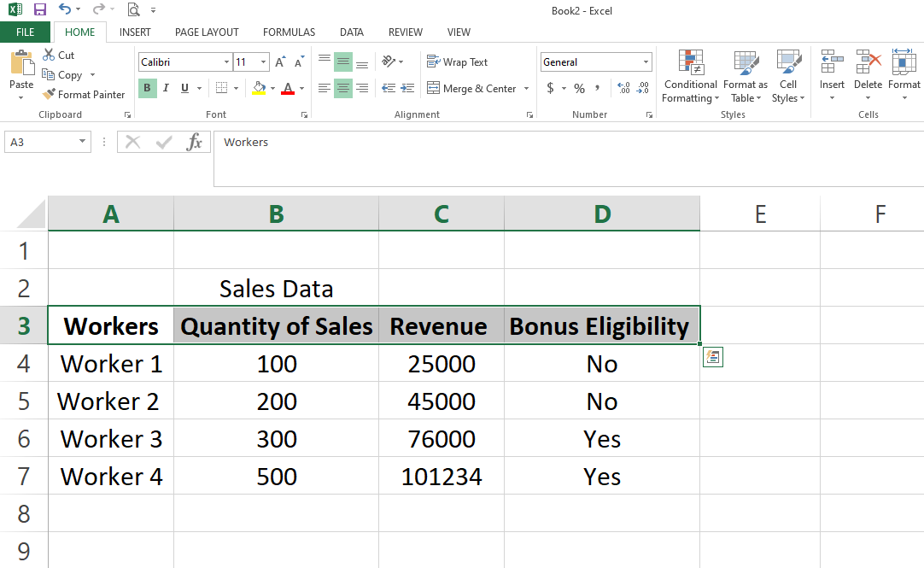
Task: Click the Save icon in the quick access toolbar
Action: point(40,10)
